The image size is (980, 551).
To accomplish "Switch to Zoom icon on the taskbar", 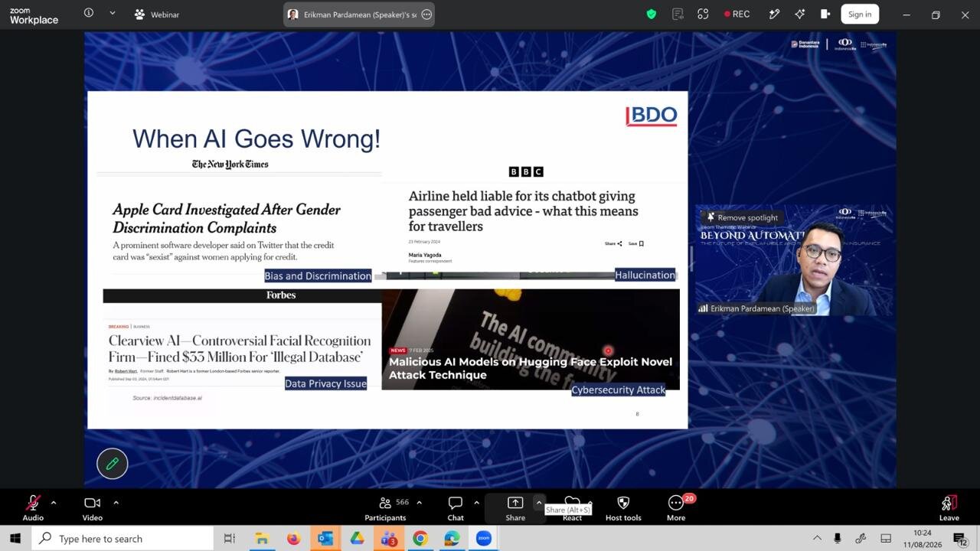I will (x=484, y=539).
